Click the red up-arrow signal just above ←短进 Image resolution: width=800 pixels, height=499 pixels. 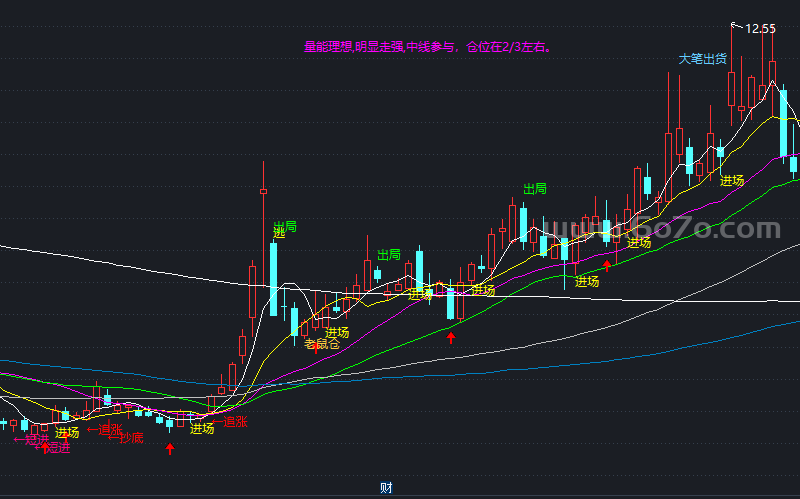(x=45, y=447)
